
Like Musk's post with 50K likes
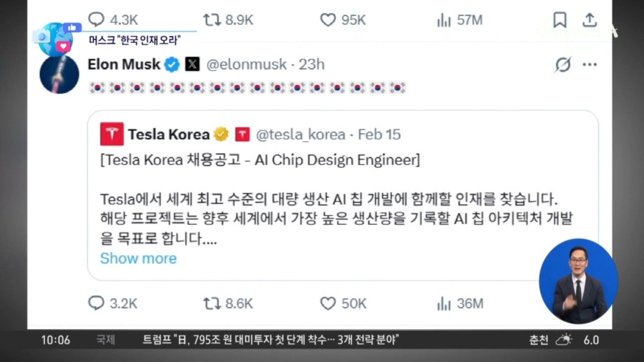click(x=328, y=303)
